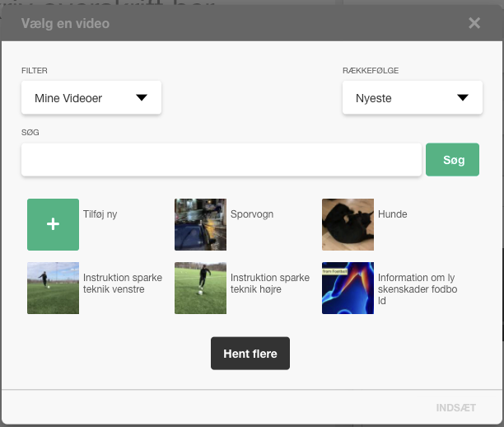The height and width of the screenshot is (427, 504).
Task: Select the Hunde video thumbnail
Action: [x=348, y=224]
